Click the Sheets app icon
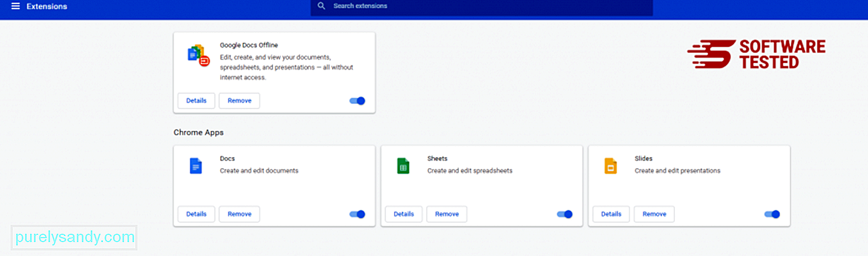The image size is (868, 256). [x=403, y=166]
